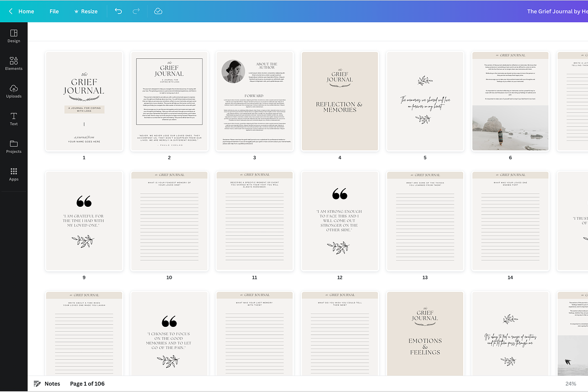Viewport: 588px width, 392px height.
Task: Check the cloud save status icon
Action: 158,11
